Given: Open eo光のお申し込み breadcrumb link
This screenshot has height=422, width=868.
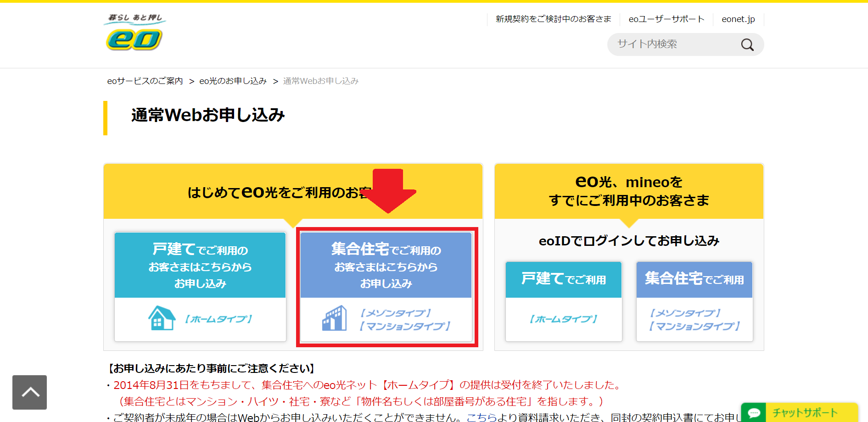Looking at the screenshot, I should tap(232, 81).
